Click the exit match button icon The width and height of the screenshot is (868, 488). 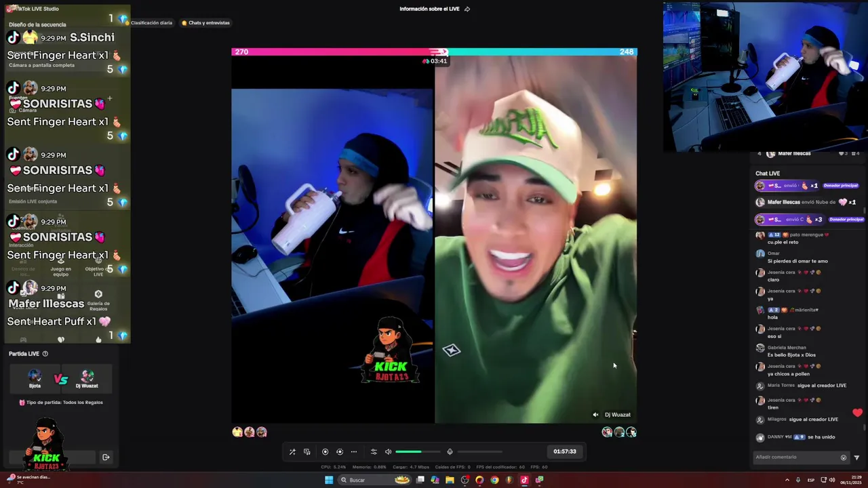(x=106, y=457)
